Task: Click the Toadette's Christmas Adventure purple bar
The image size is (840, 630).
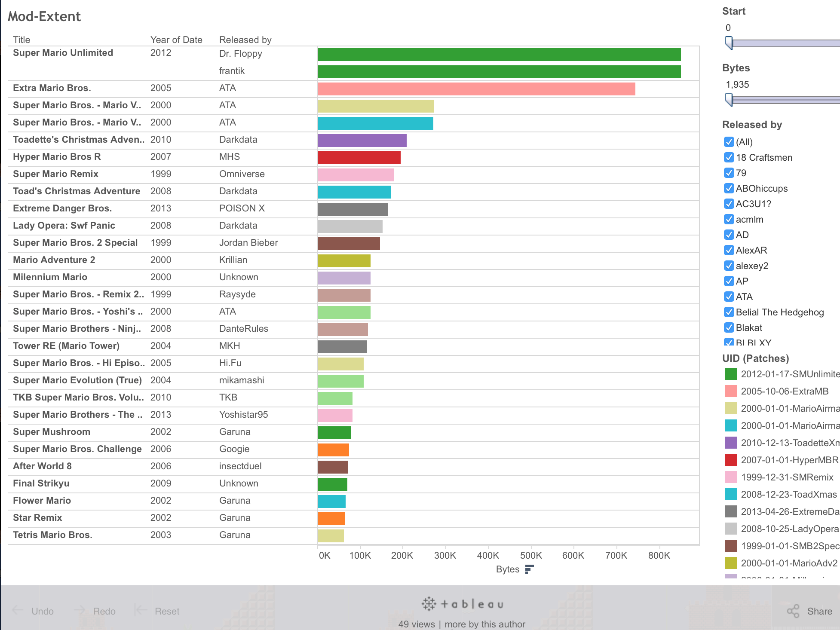Action: [x=362, y=141]
